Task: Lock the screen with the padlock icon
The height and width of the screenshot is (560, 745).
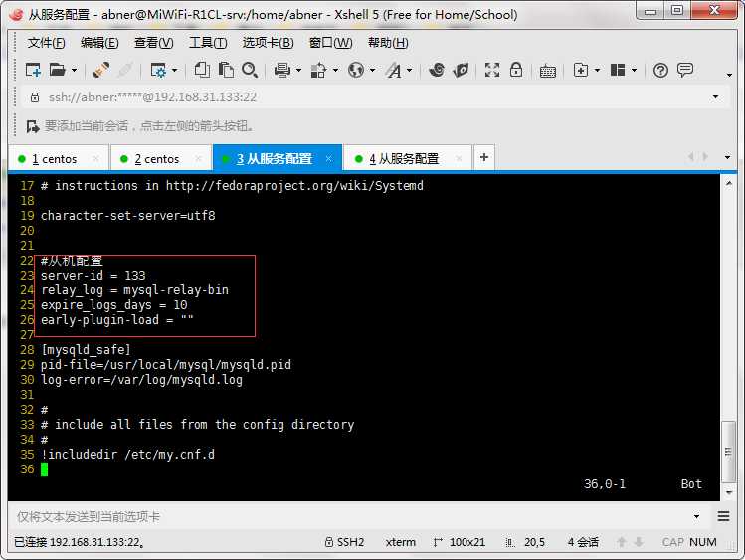Action: click(516, 71)
